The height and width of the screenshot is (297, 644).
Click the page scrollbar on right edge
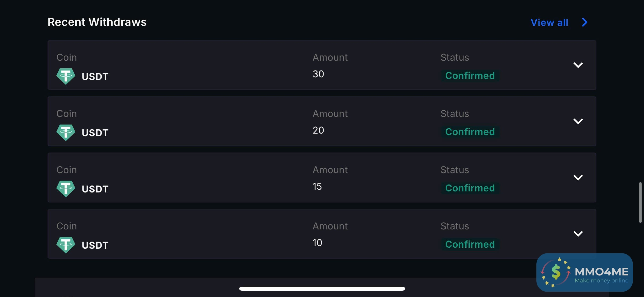pos(640,202)
